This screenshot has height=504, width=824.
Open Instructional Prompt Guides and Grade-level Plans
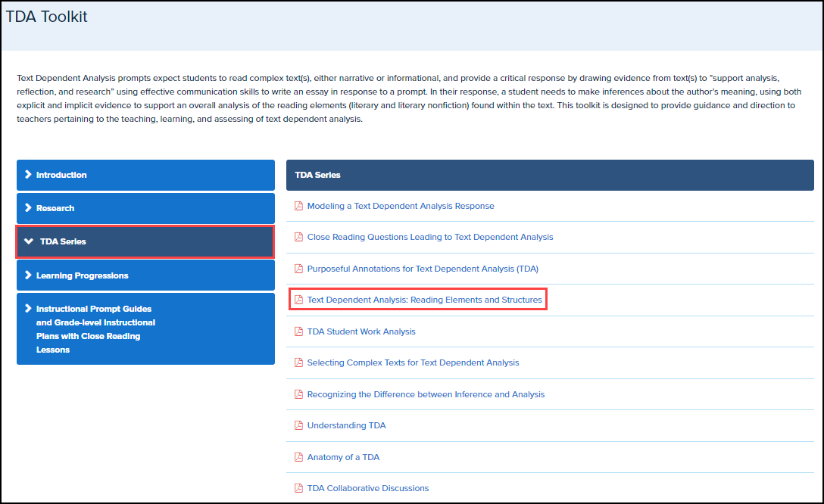pos(94,329)
